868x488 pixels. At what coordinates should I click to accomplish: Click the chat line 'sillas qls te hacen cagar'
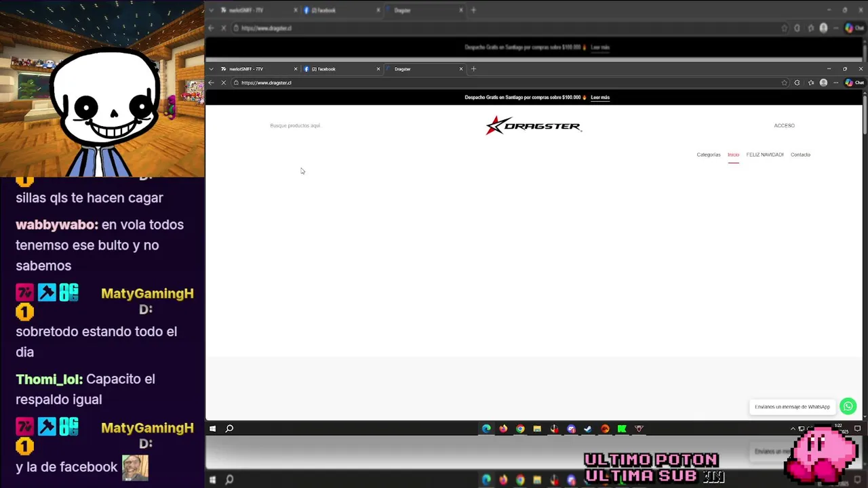90,197
